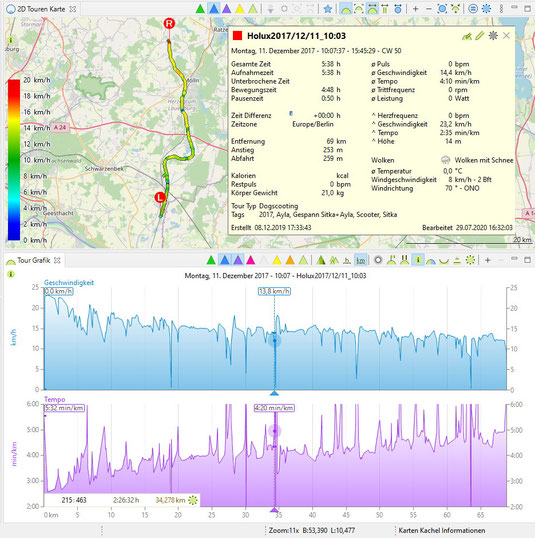The width and height of the screenshot is (535, 538).
Task: Click the speed color legend gradient bar
Action: [x=14, y=160]
